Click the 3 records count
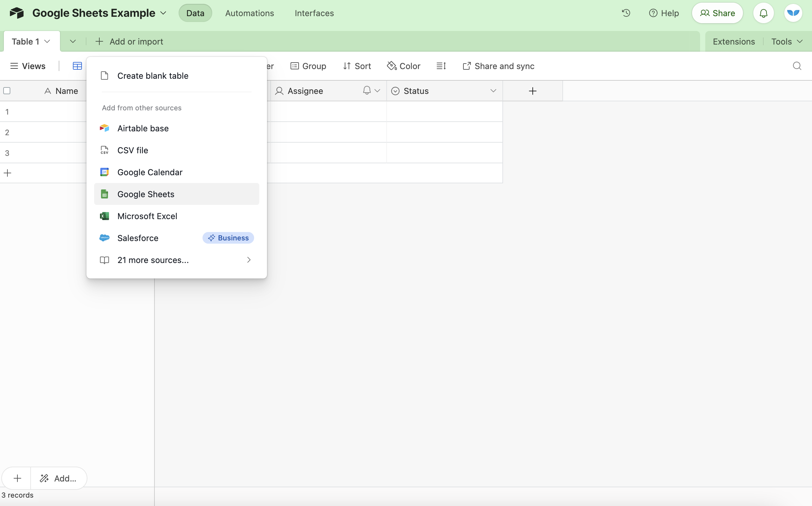Image resolution: width=812 pixels, height=506 pixels. pyautogui.click(x=17, y=495)
